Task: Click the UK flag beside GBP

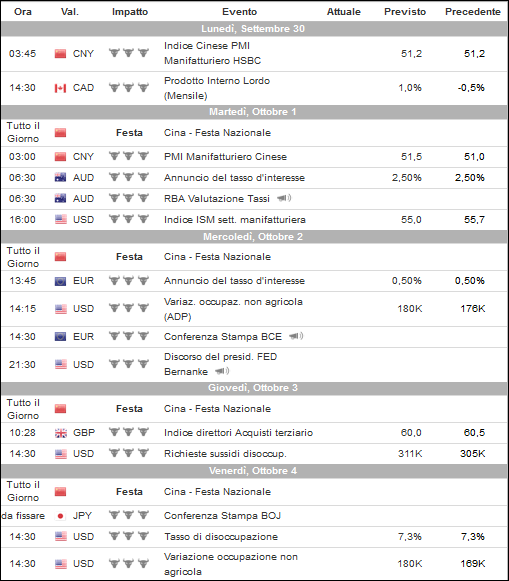Action: coord(60,433)
